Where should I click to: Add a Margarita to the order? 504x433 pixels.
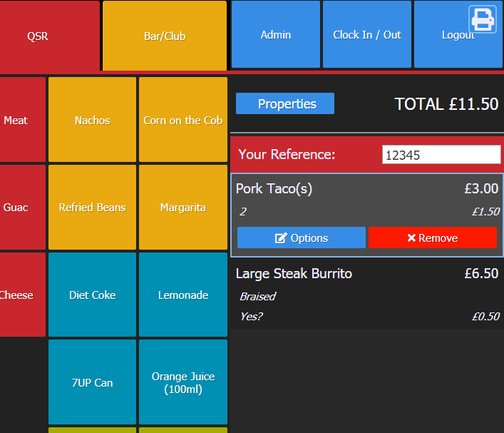click(183, 207)
